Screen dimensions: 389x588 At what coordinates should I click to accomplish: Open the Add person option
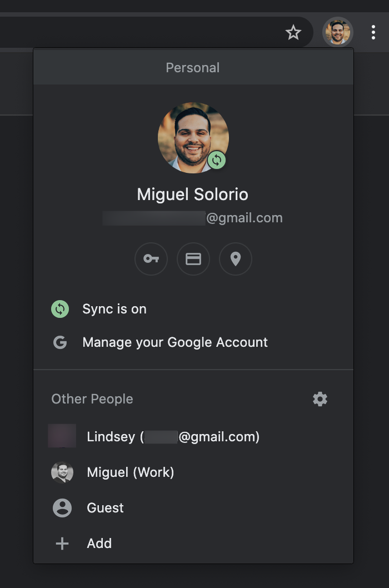99,544
